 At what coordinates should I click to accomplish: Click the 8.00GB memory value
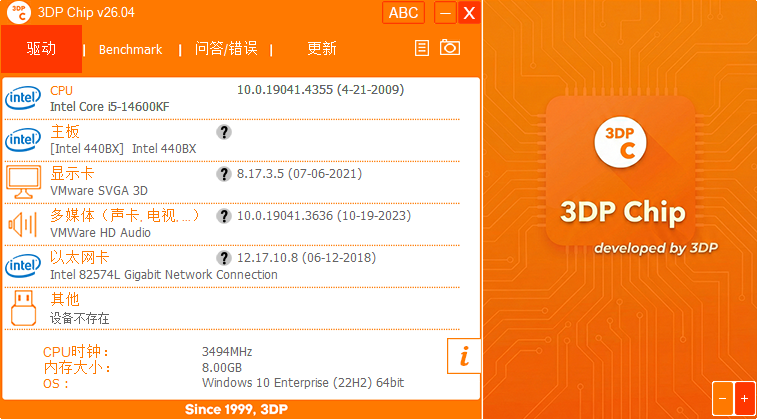[222, 368]
